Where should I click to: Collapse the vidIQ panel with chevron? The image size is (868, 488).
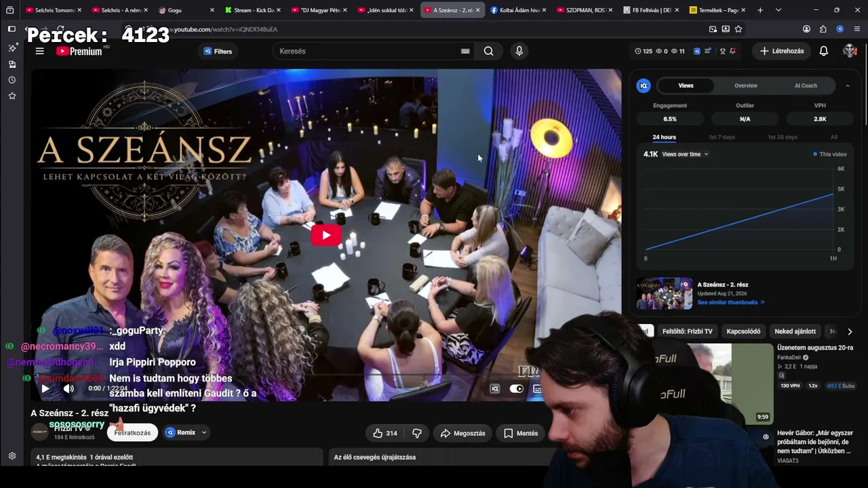click(847, 85)
